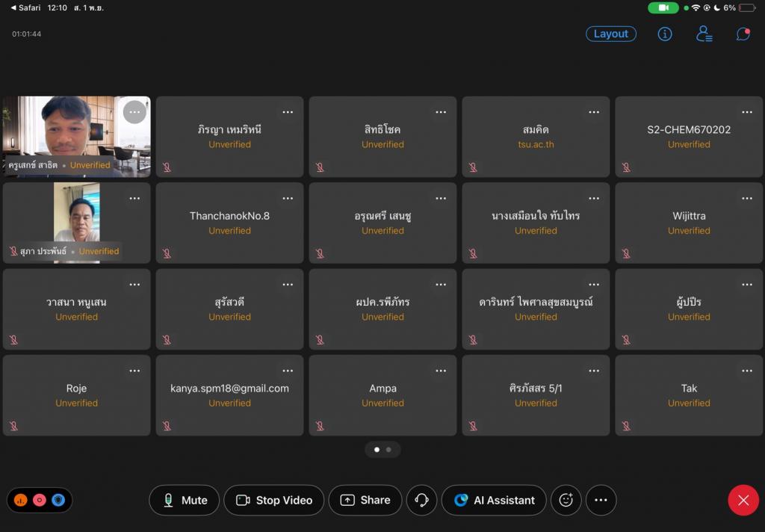The image size is (765, 532).
Task: Open the Layout options dropdown
Action: (610, 34)
